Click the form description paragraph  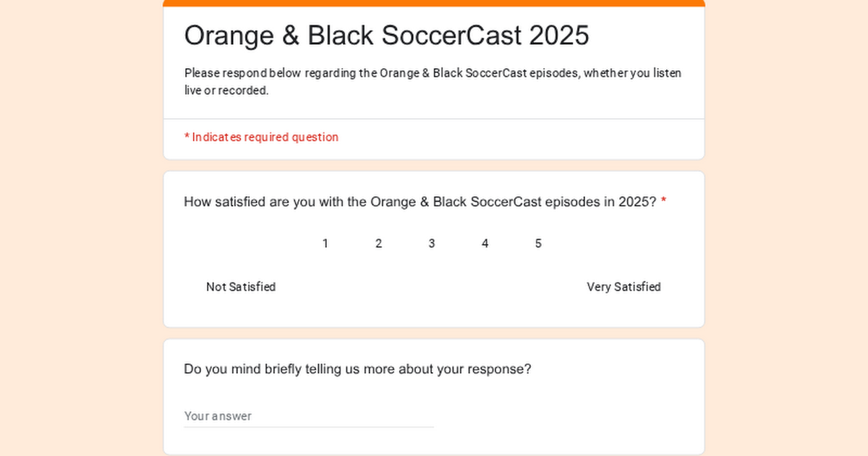[433, 81]
